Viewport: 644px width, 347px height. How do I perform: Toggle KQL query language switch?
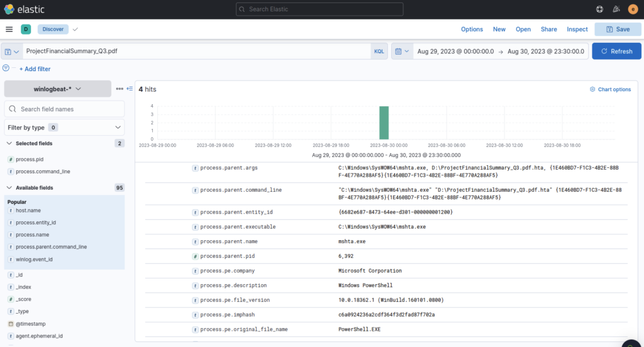pyautogui.click(x=379, y=52)
